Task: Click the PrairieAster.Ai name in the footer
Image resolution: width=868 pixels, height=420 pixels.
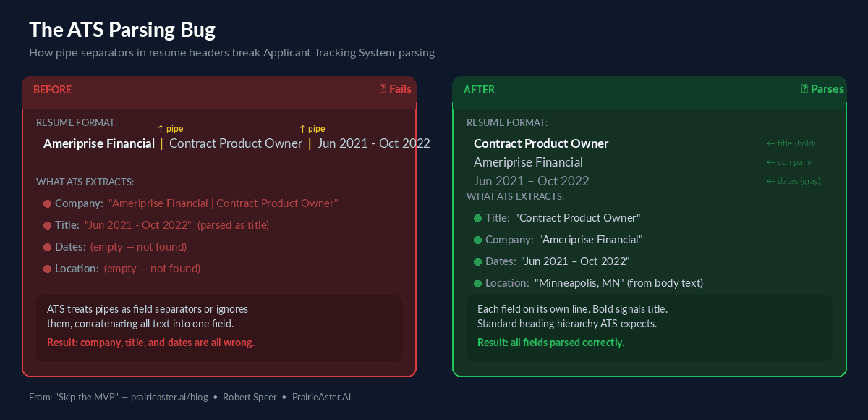Action: tap(321, 397)
